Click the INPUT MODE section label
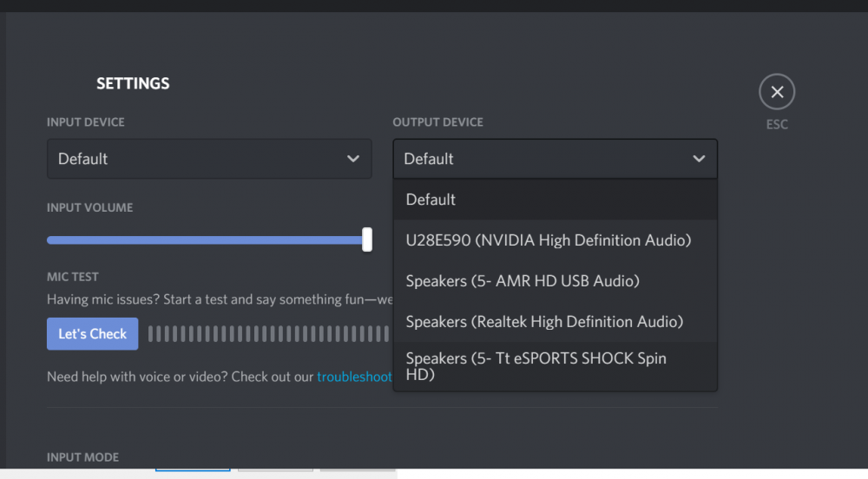 (82, 457)
